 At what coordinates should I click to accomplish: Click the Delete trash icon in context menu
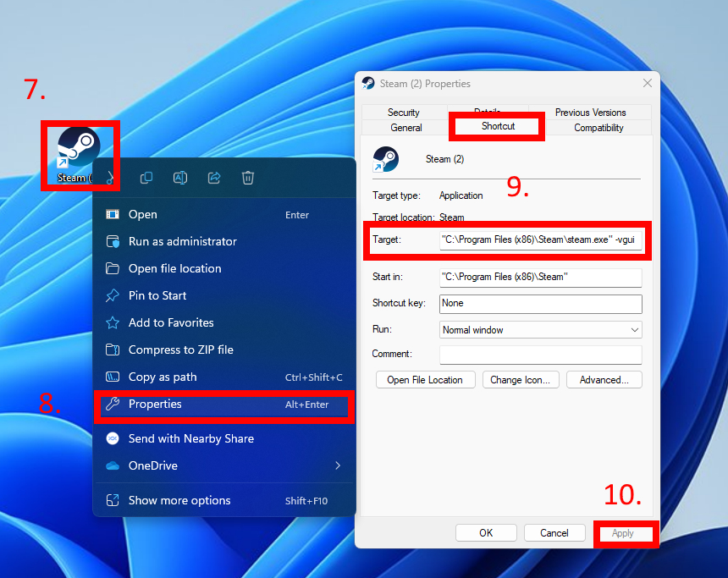(248, 178)
